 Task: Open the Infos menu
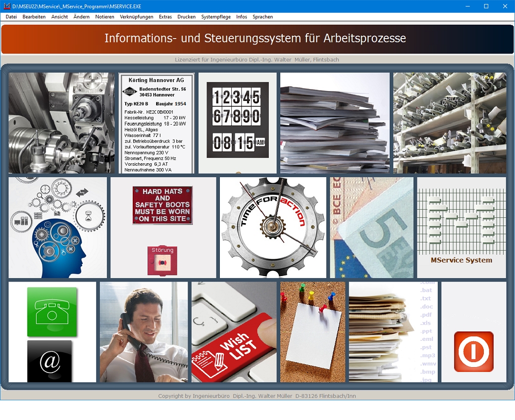(x=242, y=17)
